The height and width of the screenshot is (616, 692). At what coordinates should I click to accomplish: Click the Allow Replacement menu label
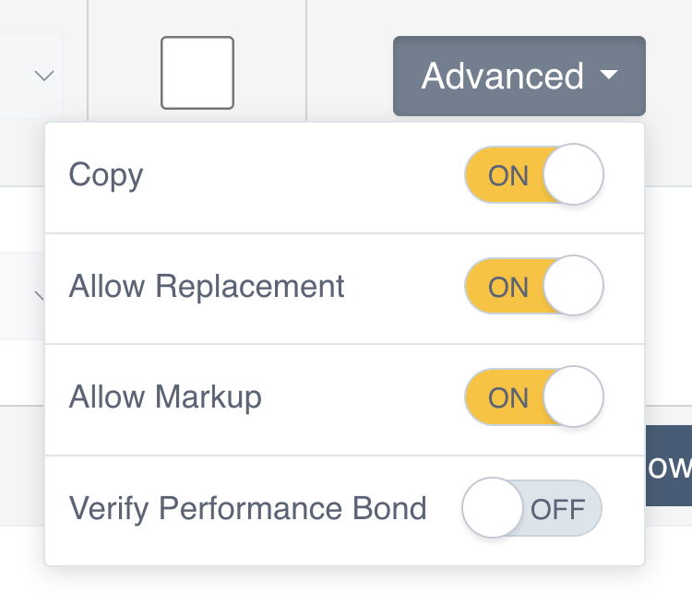click(x=207, y=286)
